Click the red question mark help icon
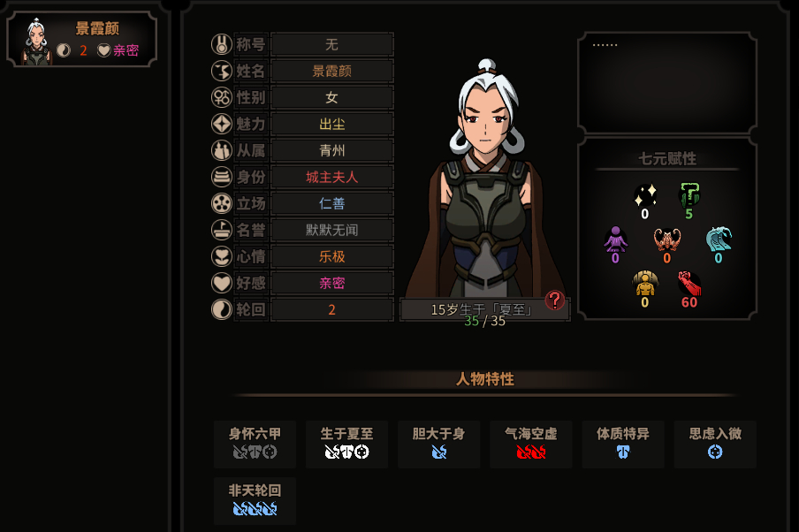The width and height of the screenshot is (799, 532). (x=554, y=300)
